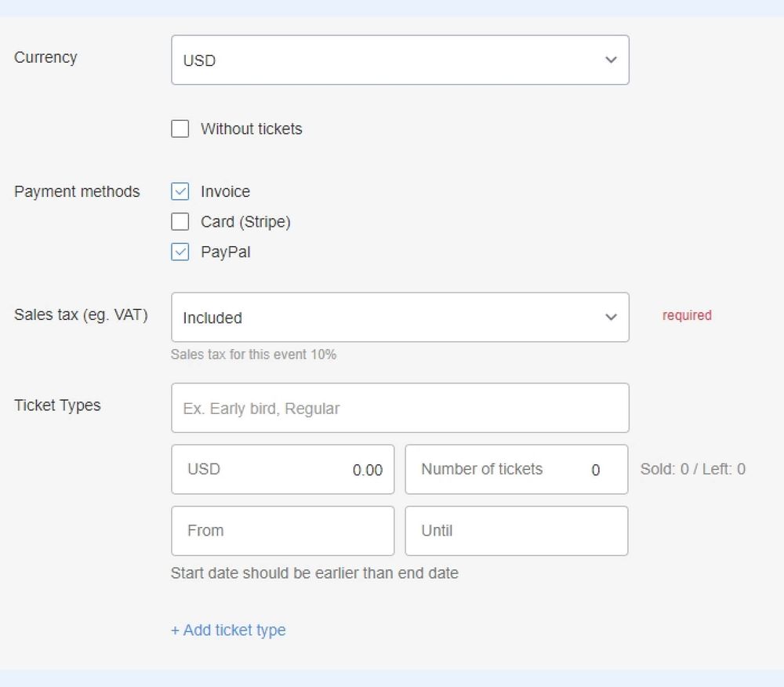Click the Sales tax dropdown chevron arrow
Screen dimensions: 784x687
(x=611, y=317)
